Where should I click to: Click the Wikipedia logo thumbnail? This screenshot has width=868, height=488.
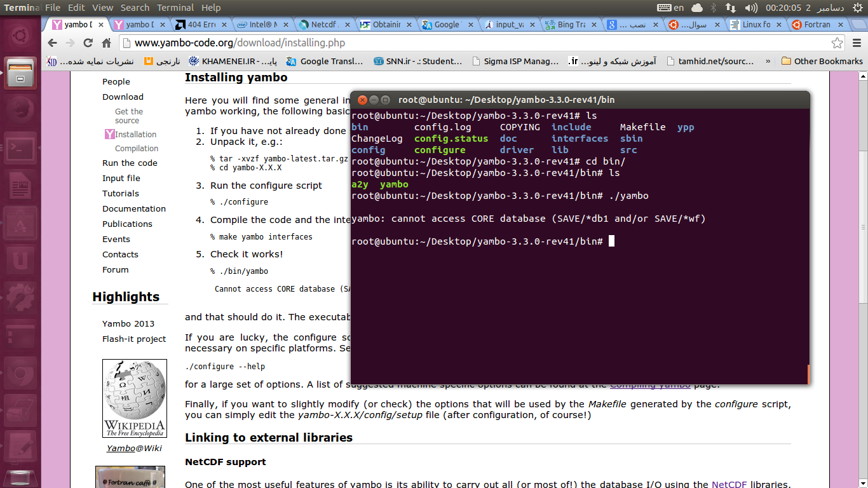[135, 398]
